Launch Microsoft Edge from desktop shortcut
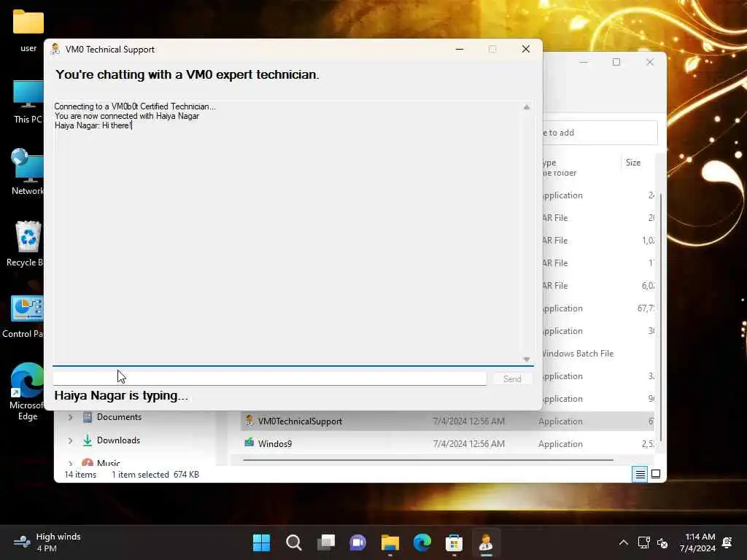 tap(27, 392)
